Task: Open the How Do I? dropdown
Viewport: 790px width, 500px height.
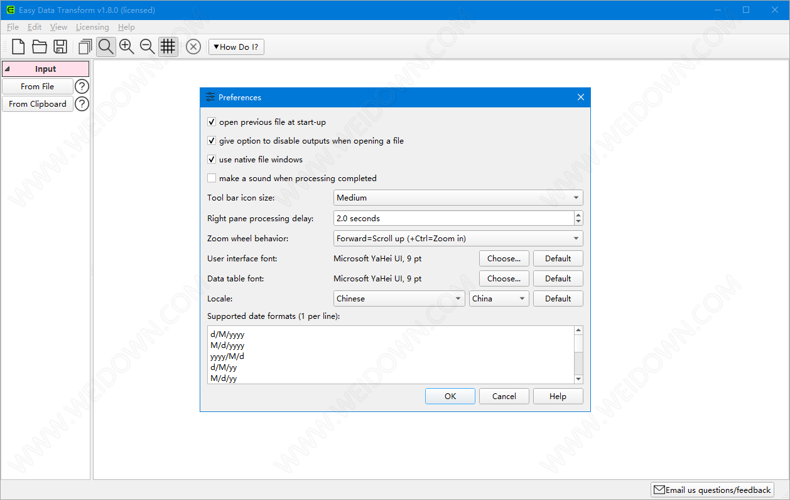Action: [x=236, y=47]
